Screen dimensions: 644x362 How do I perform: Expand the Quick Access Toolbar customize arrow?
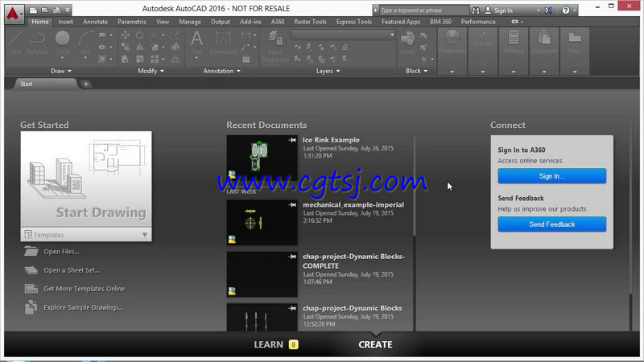pos(68,10)
